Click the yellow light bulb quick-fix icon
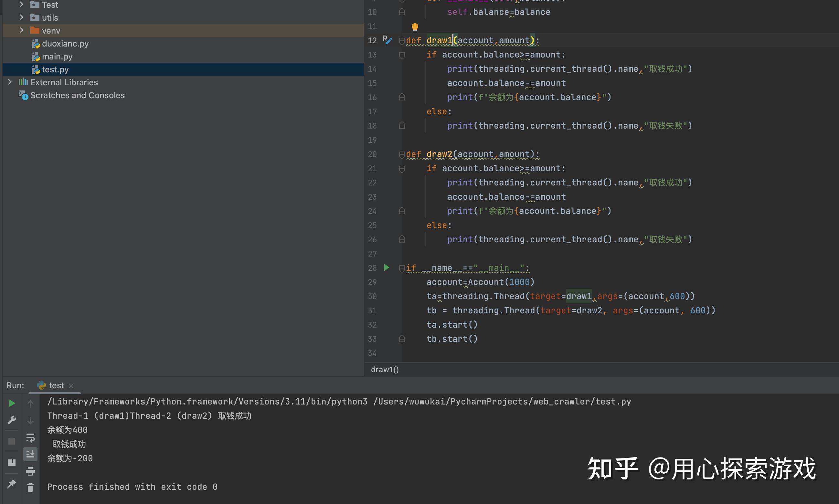The height and width of the screenshot is (504, 839). click(415, 27)
